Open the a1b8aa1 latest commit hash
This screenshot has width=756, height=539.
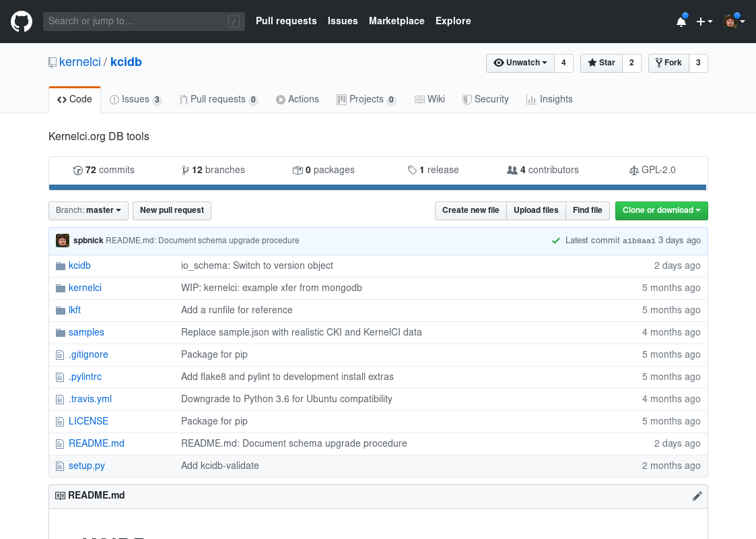coord(639,241)
